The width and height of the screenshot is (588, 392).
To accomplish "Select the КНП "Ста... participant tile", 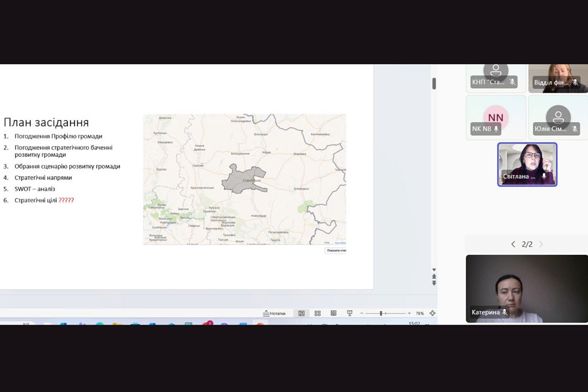I will [496, 78].
